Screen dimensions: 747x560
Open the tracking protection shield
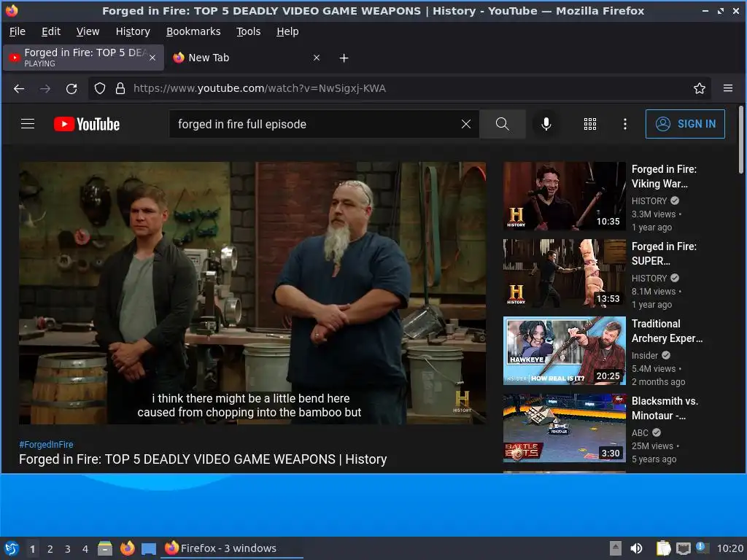(99, 88)
